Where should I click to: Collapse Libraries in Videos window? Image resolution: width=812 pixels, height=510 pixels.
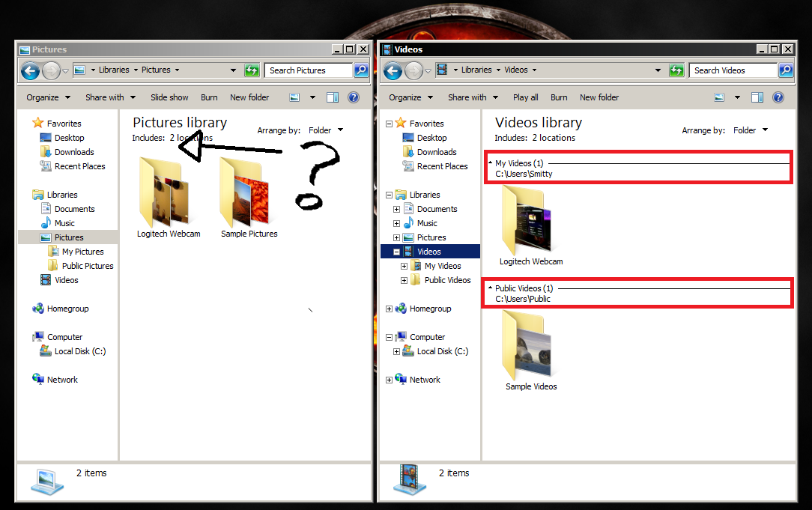pyautogui.click(x=389, y=195)
